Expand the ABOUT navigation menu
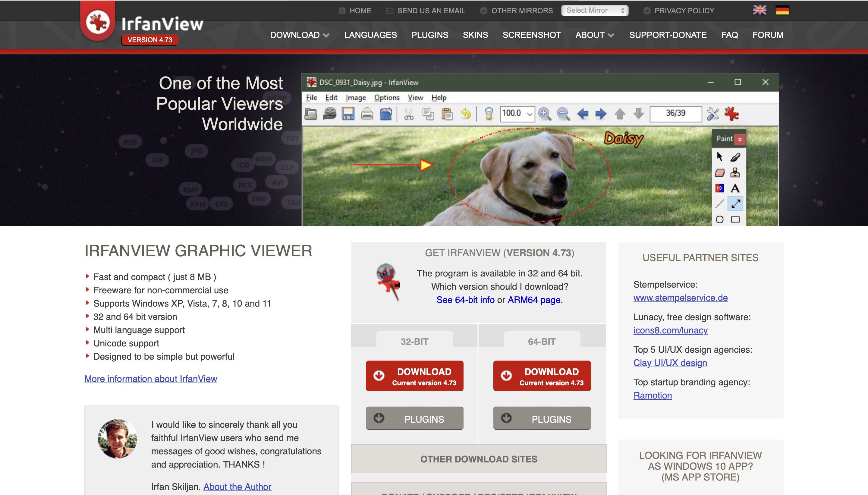The width and height of the screenshot is (868, 495). [x=594, y=35]
